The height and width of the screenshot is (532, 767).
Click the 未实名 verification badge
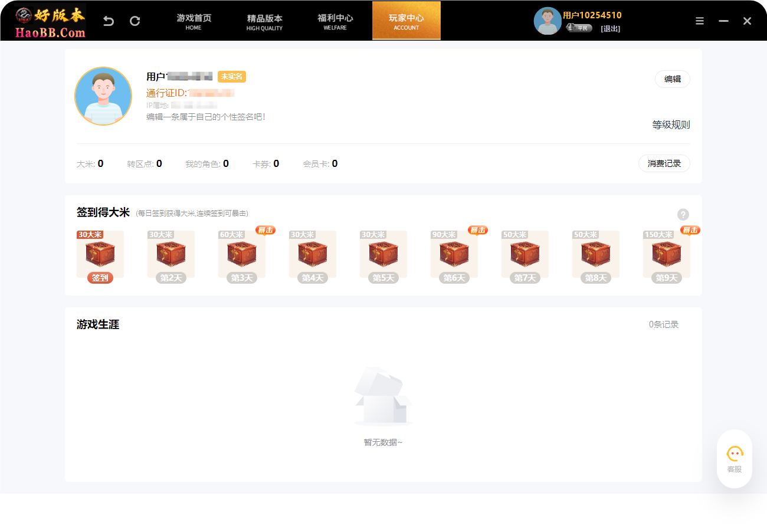(232, 77)
